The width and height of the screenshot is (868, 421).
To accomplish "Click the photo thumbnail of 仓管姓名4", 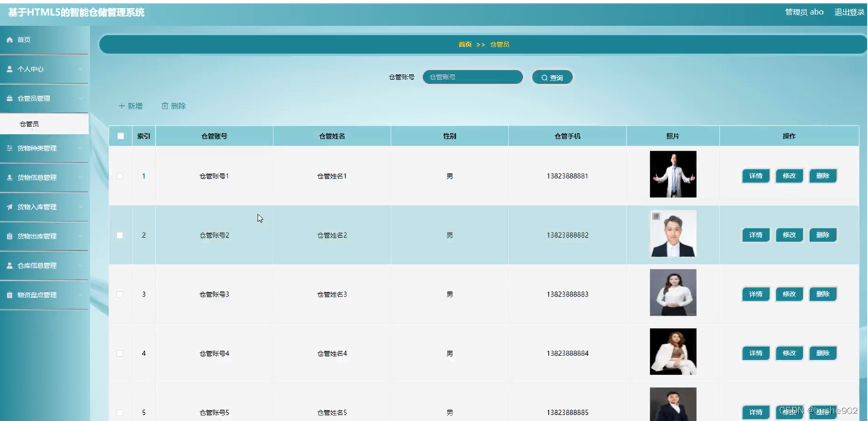I will 673,351.
